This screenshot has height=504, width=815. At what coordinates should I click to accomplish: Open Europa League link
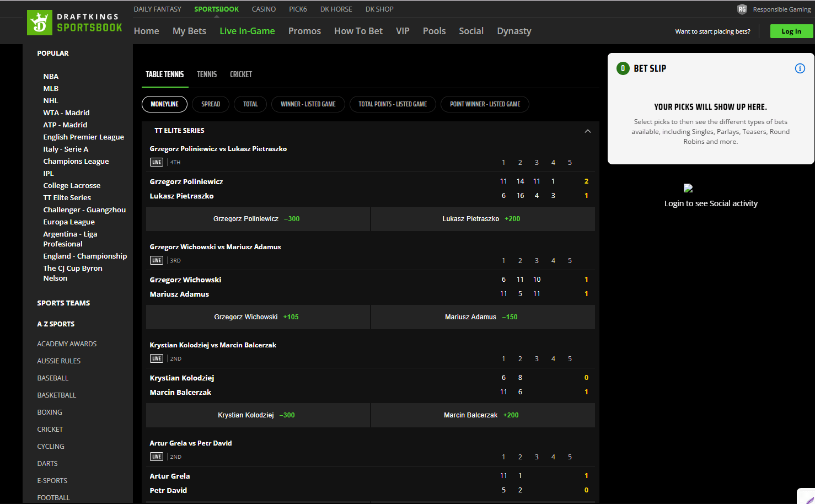click(x=69, y=222)
